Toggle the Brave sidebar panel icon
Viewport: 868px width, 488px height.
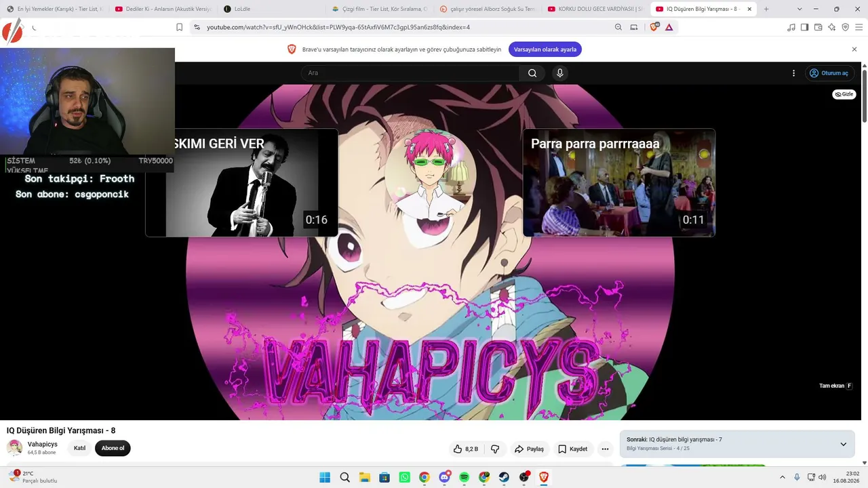(x=805, y=27)
